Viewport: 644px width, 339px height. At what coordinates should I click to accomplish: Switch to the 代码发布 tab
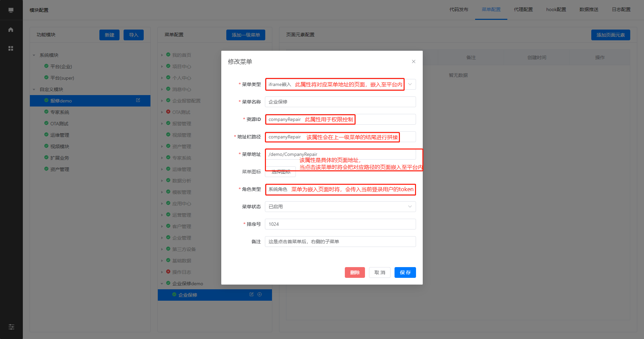point(459,9)
